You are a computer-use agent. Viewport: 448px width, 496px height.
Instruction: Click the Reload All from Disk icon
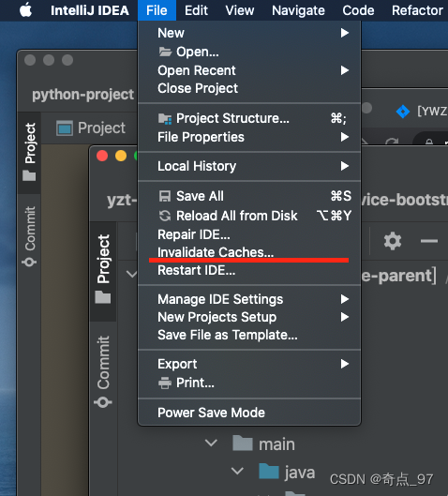(165, 216)
